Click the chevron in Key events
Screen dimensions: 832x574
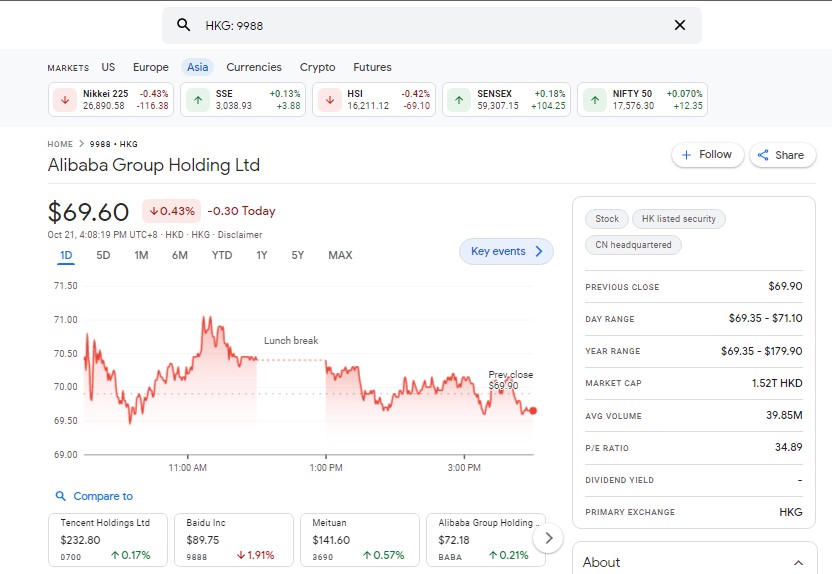539,251
